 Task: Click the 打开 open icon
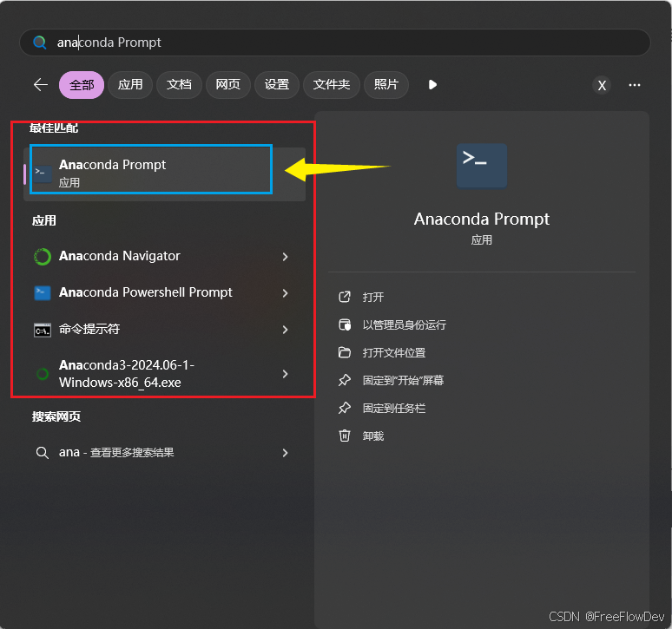coord(345,297)
